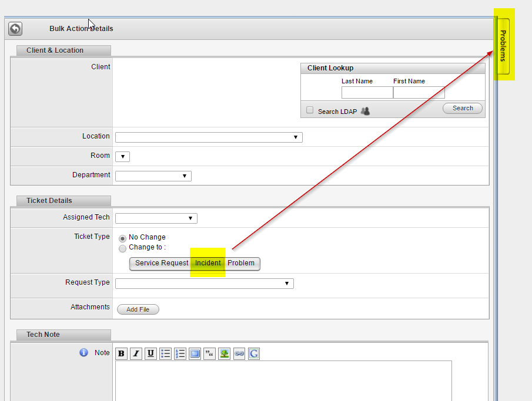Click the blue box formatting icon in note toolbar
The height and width of the screenshot is (401, 532).
click(195, 353)
